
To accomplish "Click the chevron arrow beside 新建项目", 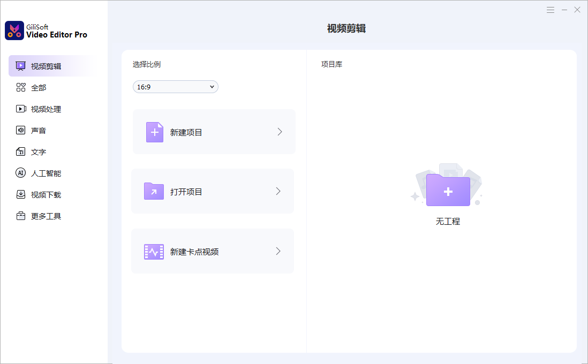I will click(x=280, y=132).
